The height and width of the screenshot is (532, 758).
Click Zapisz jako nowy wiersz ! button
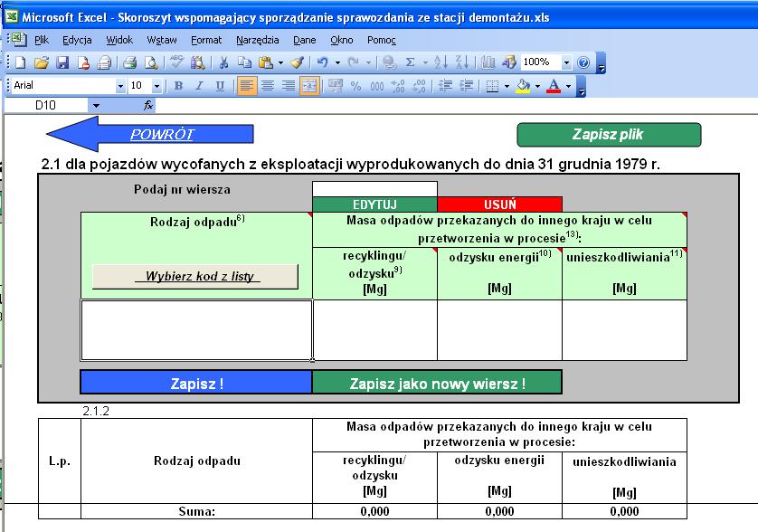437,383
